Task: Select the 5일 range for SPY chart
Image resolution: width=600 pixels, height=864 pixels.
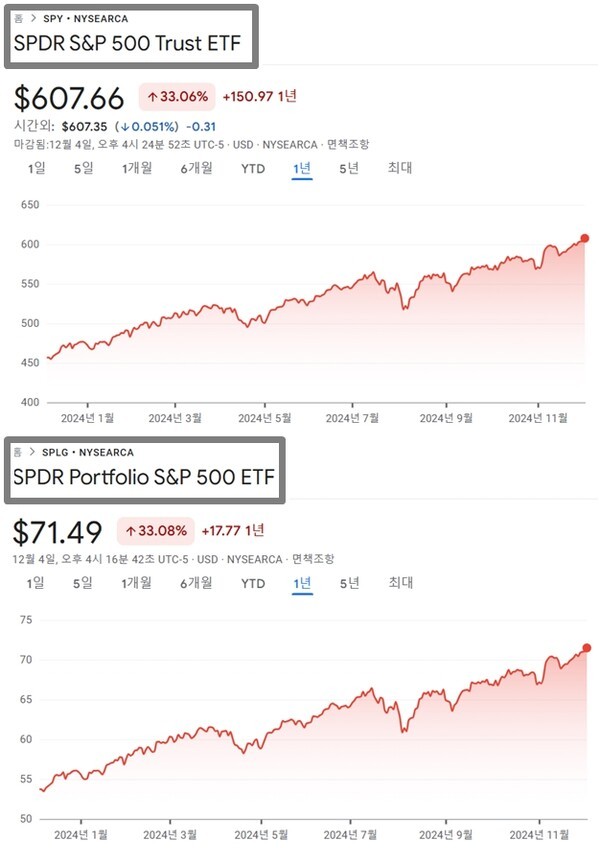Action: click(x=83, y=168)
